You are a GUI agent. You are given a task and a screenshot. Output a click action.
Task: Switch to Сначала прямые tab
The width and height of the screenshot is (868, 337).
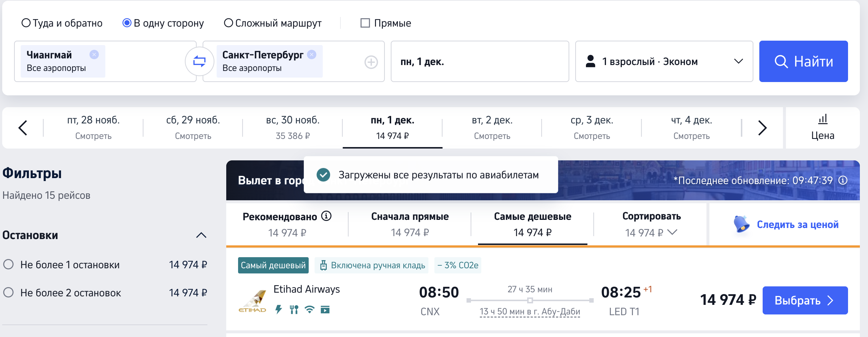click(x=410, y=224)
